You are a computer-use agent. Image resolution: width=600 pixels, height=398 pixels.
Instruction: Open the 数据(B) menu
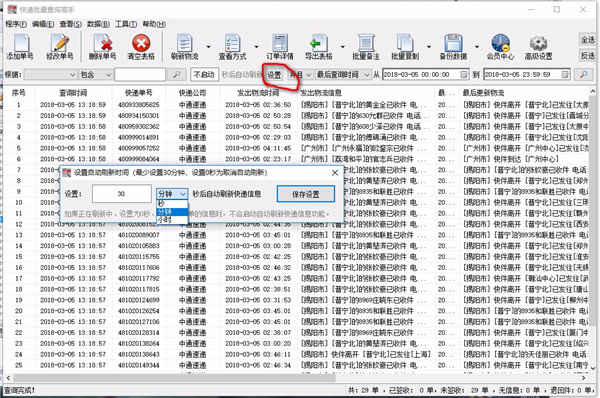98,24
